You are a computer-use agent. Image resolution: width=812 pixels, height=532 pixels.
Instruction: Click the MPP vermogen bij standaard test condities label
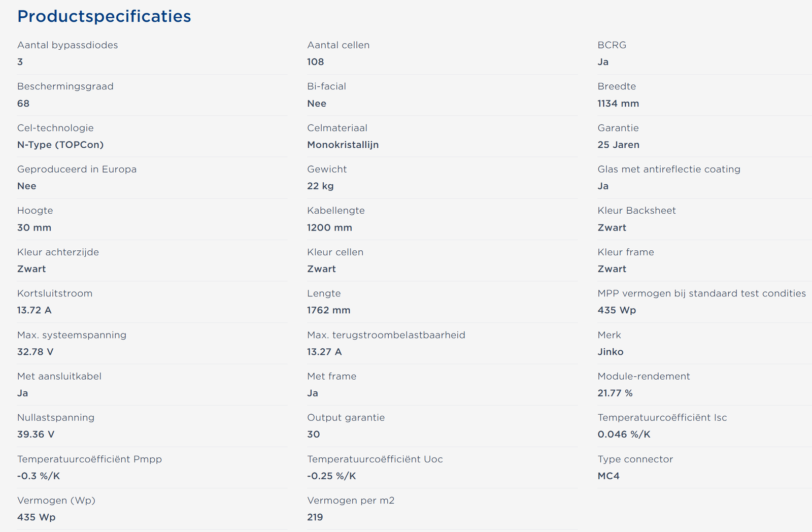701,293
